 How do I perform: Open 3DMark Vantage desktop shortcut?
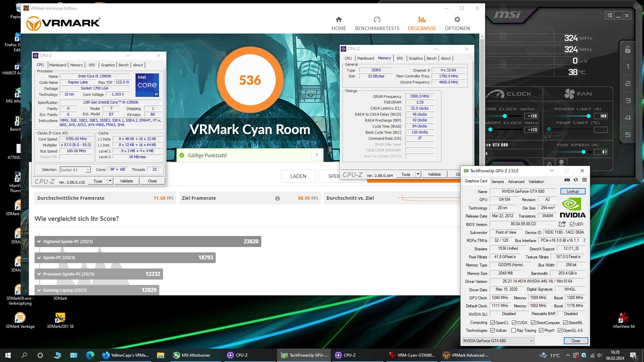[20, 320]
